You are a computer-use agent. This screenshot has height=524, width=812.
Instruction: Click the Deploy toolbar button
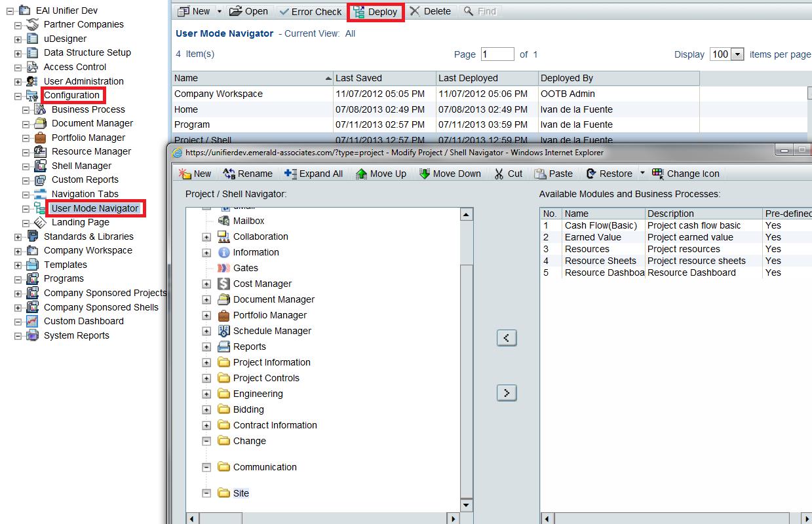click(x=376, y=12)
